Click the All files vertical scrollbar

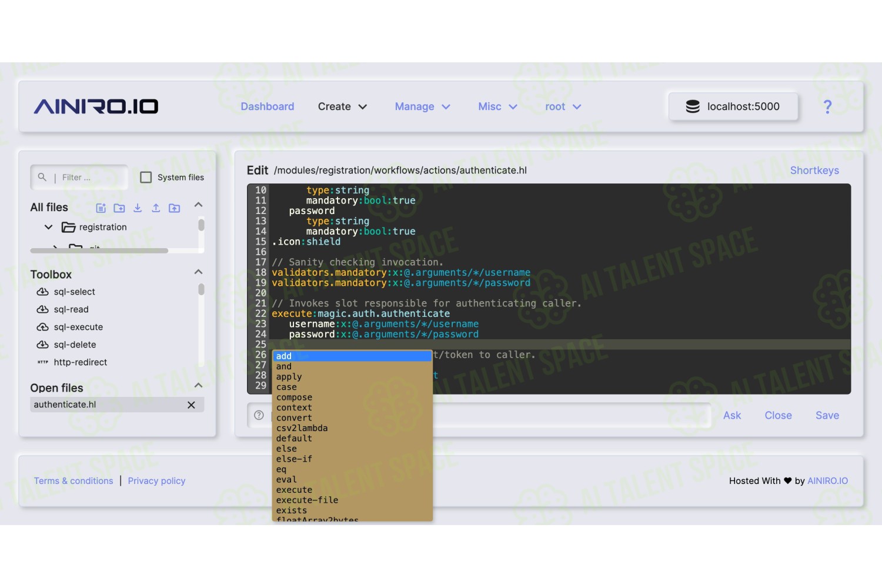[201, 225]
